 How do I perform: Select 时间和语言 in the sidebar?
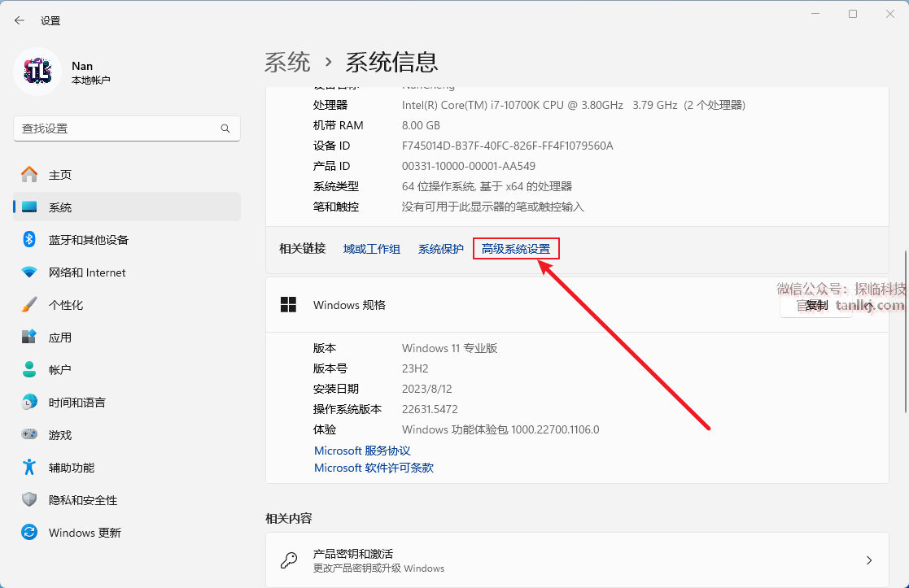(76, 403)
